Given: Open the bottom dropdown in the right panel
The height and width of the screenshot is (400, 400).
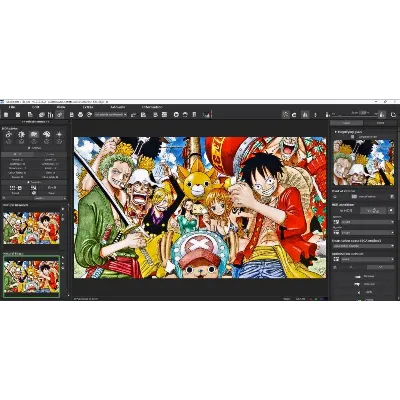Looking at the screenshot, I should [x=367, y=259].
